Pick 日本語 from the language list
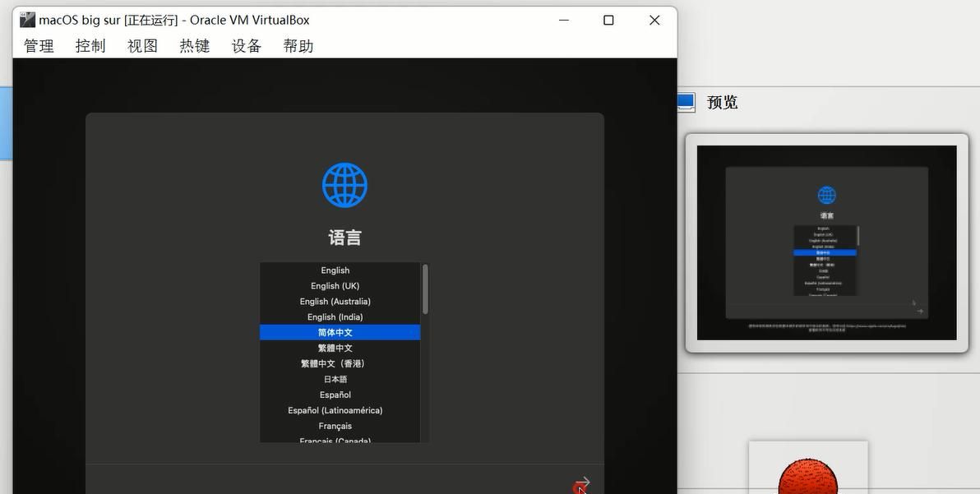The width and height of the screenshot is (980, 494). [335, 379]
